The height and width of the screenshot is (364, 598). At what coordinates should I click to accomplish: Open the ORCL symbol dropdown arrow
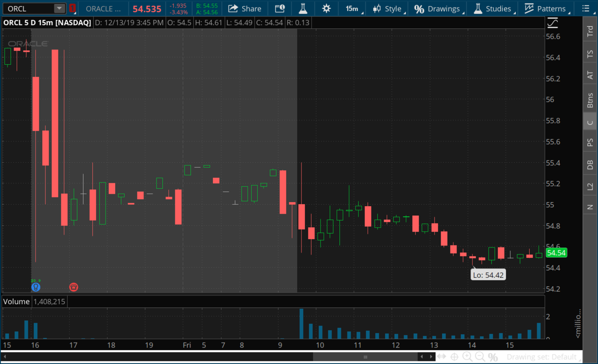click(59, 8)
